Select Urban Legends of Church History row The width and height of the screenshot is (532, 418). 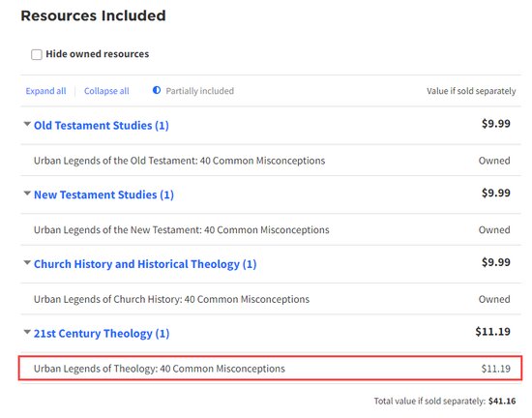pos(271,299)
